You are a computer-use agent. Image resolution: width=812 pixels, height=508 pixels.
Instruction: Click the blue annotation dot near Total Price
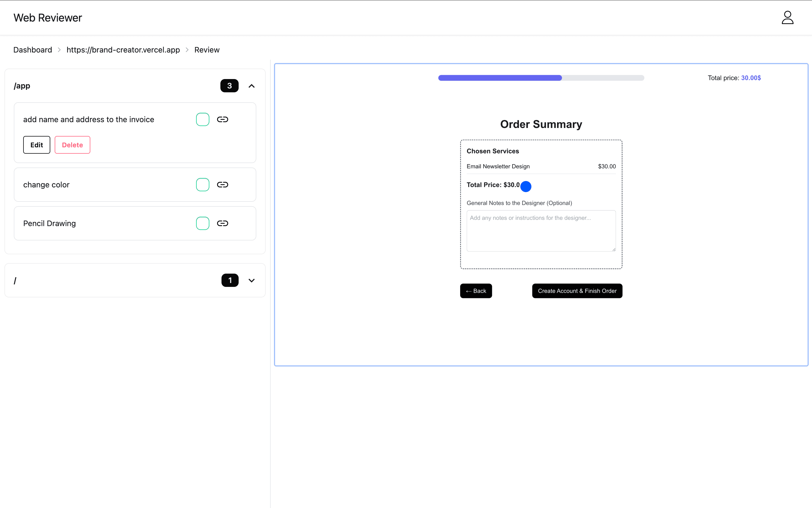526,186
